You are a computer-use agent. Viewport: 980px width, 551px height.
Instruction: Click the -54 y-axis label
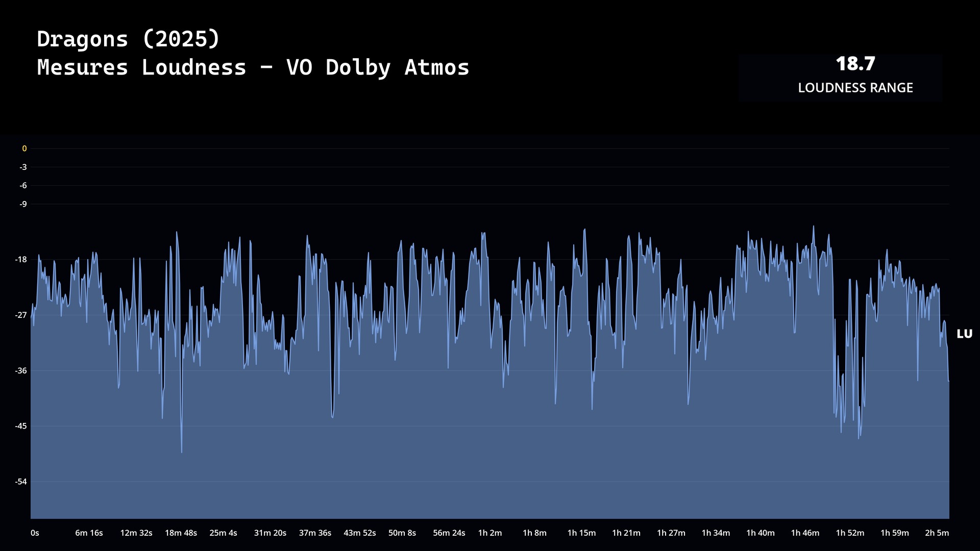coord(21,482)
